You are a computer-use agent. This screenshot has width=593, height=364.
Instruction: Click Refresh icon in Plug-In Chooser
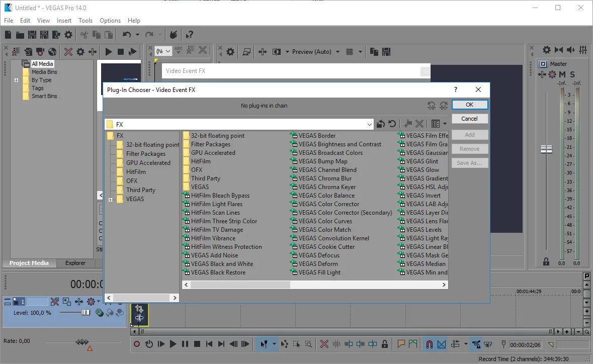[x=392, y=124]
